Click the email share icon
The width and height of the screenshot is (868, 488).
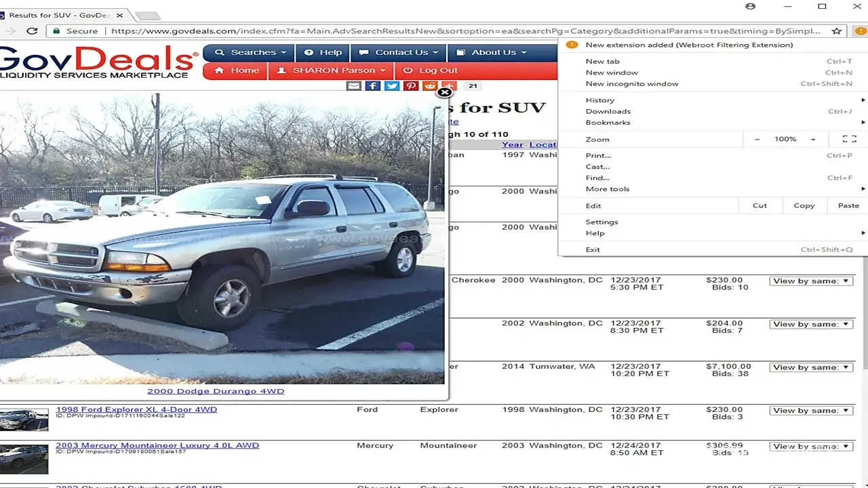pos(354,85)
